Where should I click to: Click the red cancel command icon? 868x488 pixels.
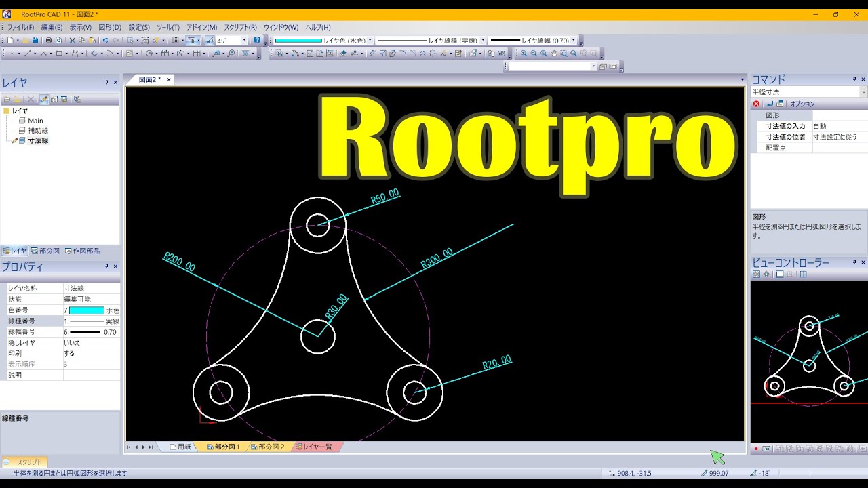[x=756, y=104]
